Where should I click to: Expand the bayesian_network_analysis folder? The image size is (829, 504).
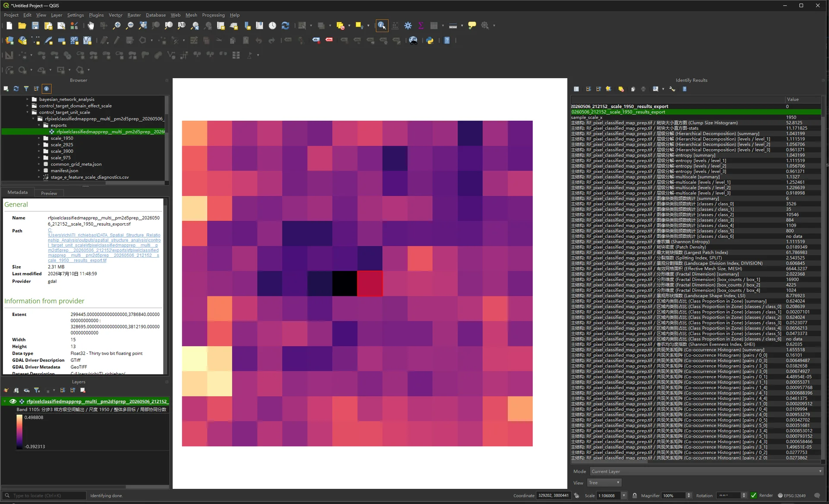pyautogui.click(x=27, y=99)
